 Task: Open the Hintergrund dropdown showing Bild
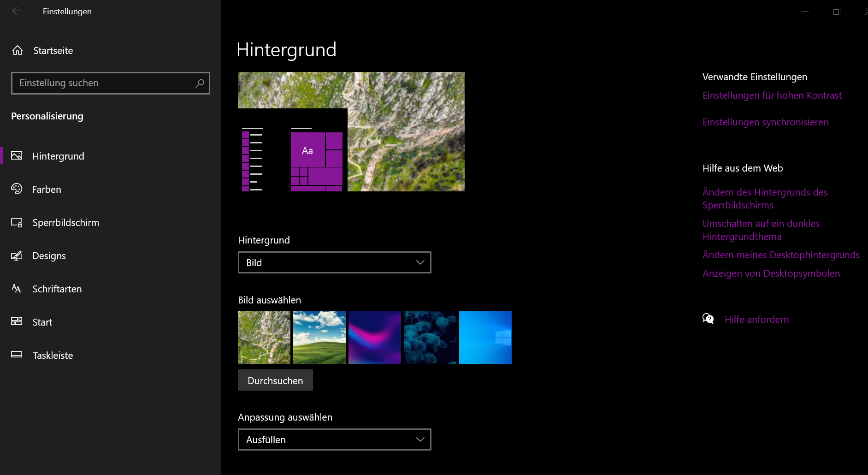[335, 262]
